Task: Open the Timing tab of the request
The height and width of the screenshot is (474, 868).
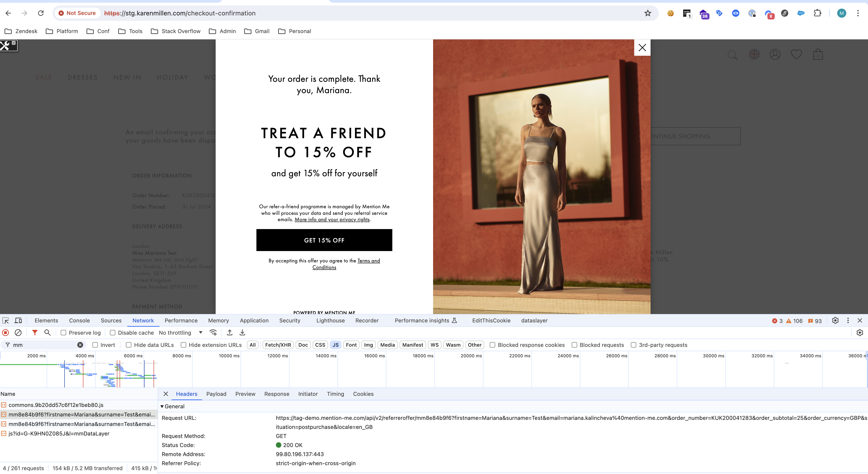Action: click(x=335, y=393)
